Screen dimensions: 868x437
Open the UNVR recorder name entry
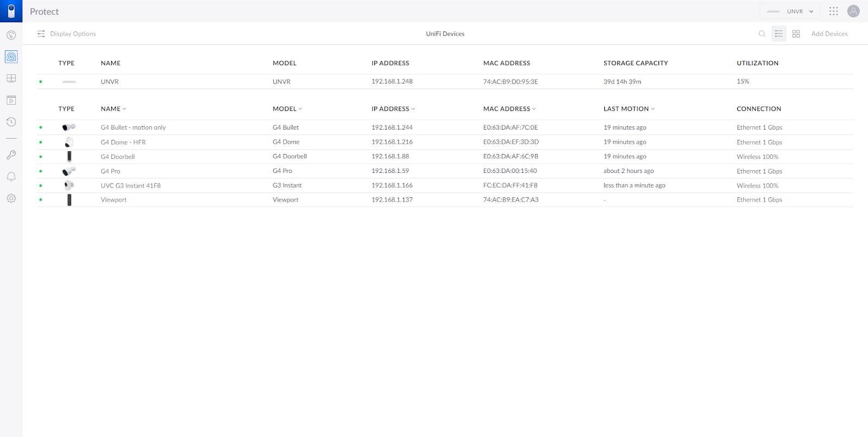(x=110, y=82)
